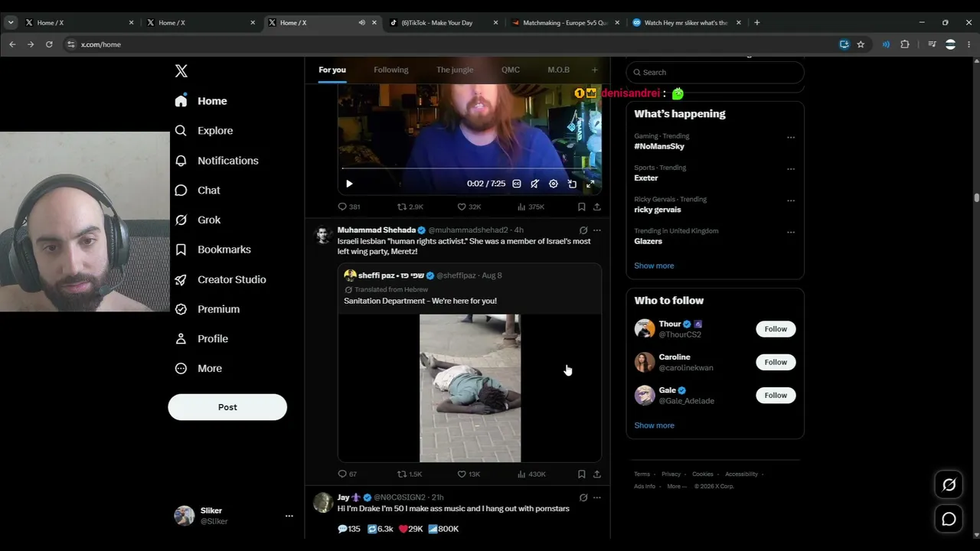
Task: Open more options for Glazers trend
Action: [791, 233]
